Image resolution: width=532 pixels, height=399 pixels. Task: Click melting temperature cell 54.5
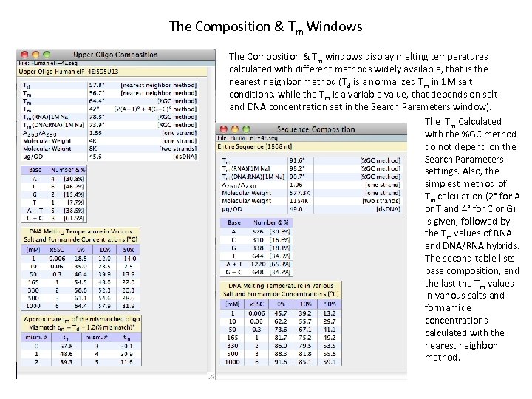(81, 282)
